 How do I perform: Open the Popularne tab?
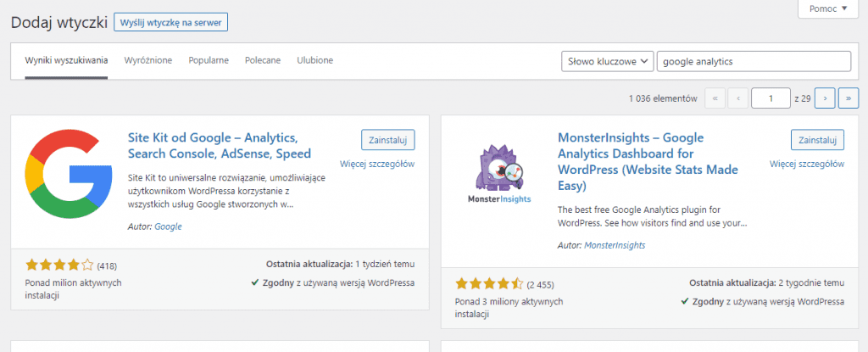[x=209, y=60]
